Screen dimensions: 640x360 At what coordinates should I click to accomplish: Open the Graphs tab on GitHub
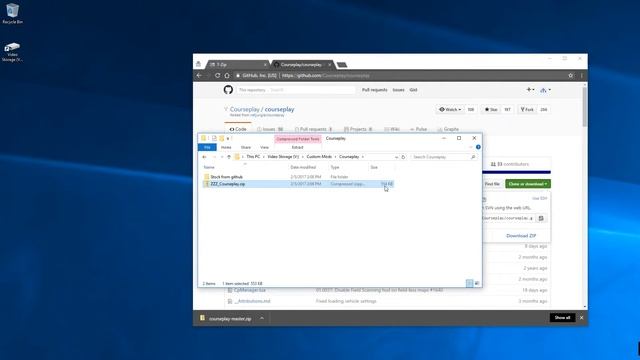click(448, 129)
